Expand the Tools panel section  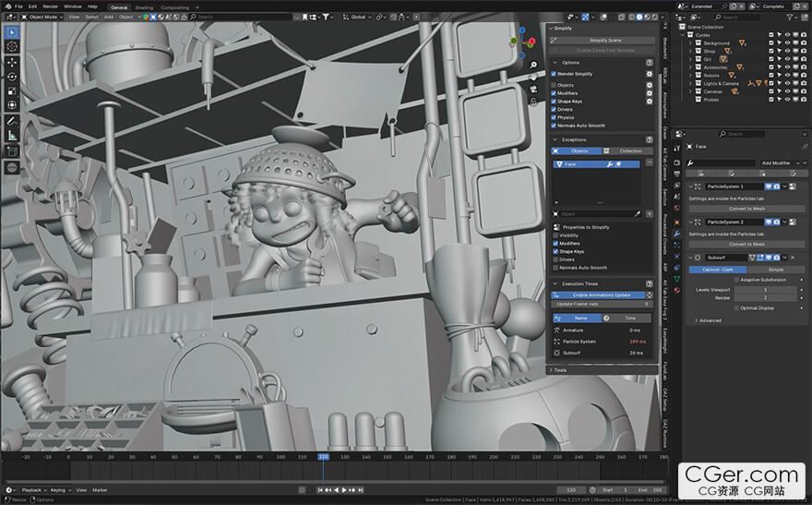[x=560, y=370]
